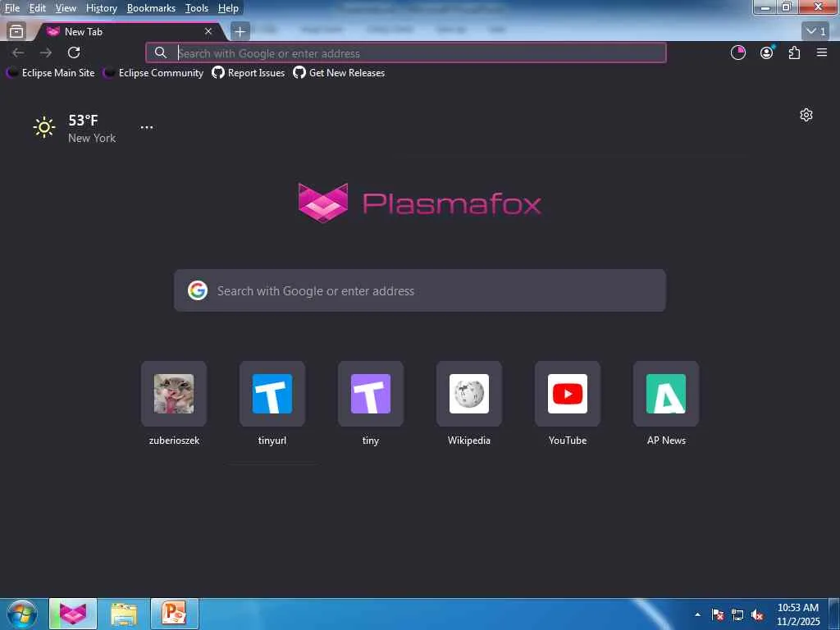Open the taskbar clock showing 10:53 AM

pos(798,614)
